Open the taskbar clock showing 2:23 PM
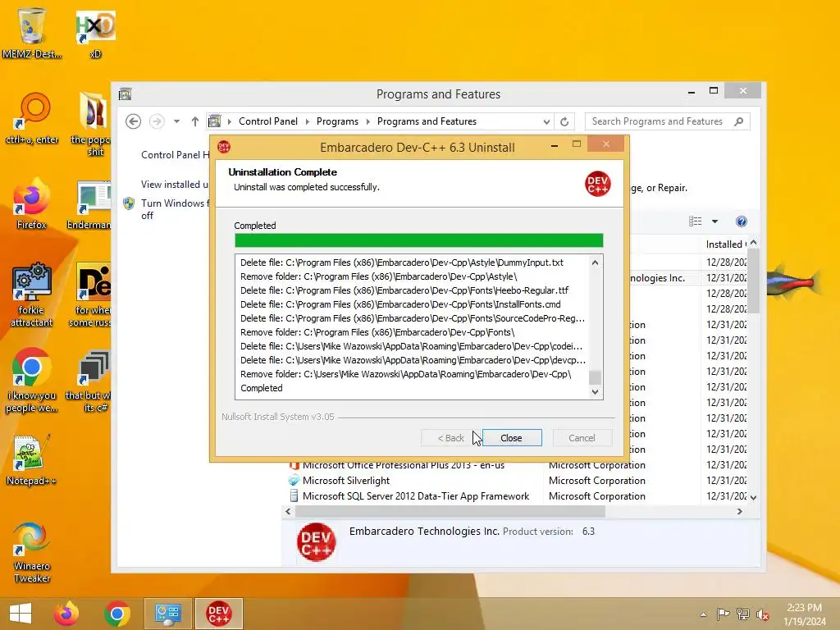This screenshot has height=630, width=840. pyautogui.click(x=804, y=614)
